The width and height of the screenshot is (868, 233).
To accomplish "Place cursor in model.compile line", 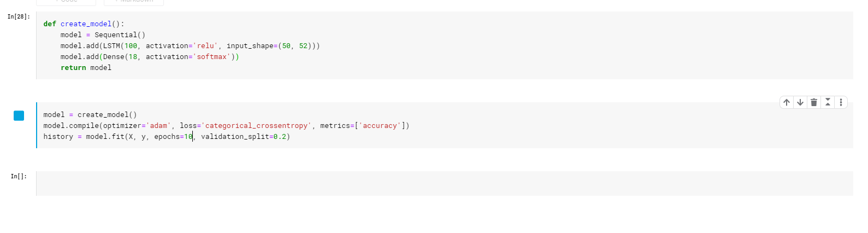I will coord(226,126).
